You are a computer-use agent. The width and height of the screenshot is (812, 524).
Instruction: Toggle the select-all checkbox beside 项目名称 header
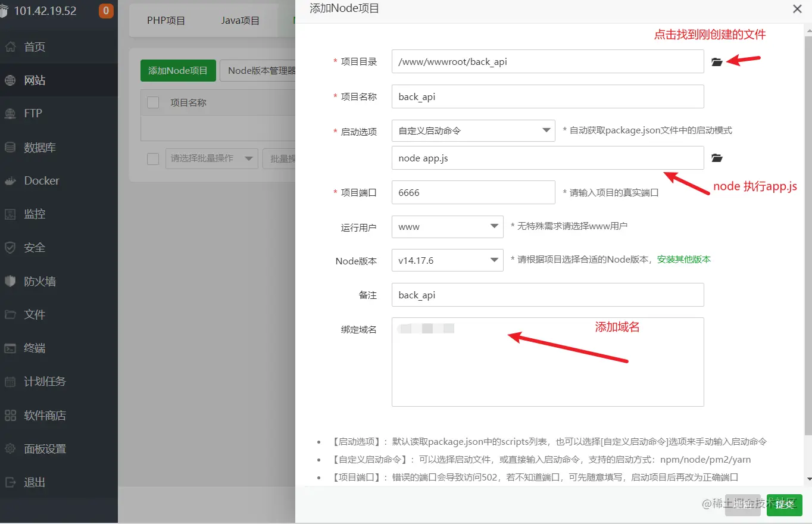point(153,102)
